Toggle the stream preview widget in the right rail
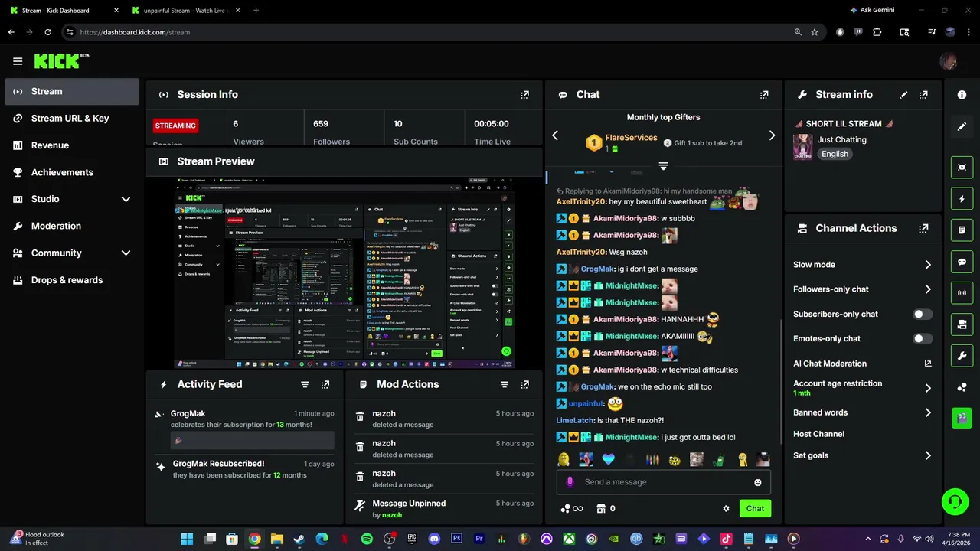 (x=962, y=167)
